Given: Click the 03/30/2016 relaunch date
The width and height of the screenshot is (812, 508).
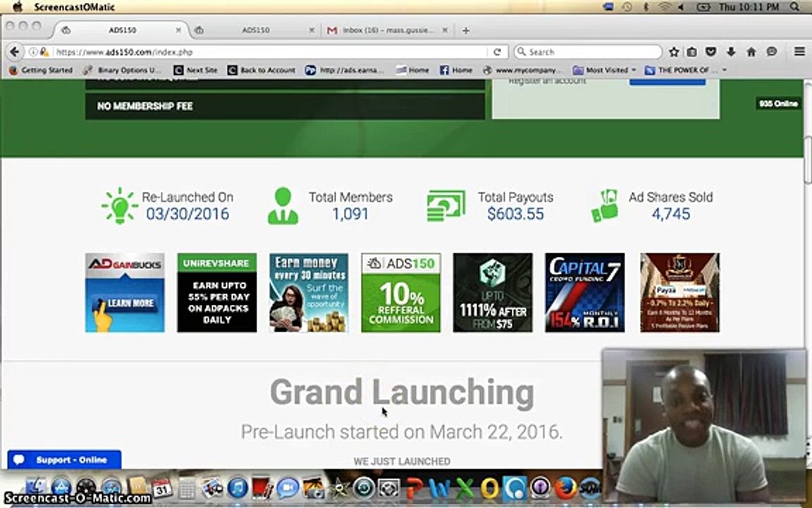Looking at the screenshot, I should tap(187, 214).
